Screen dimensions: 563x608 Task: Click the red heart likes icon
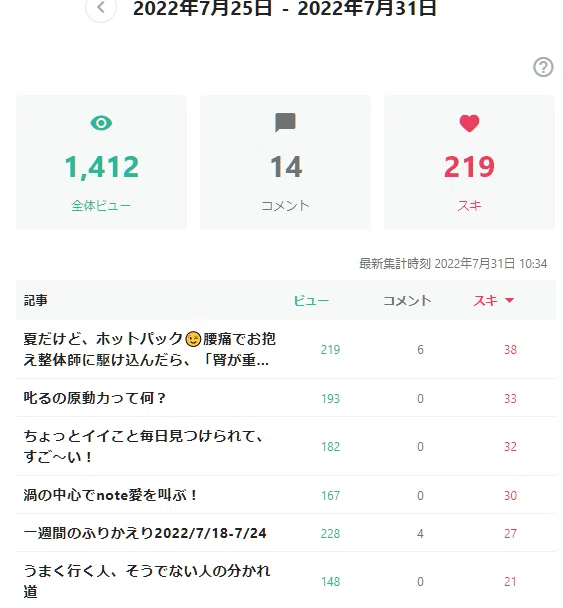click(x=469, y=123)
